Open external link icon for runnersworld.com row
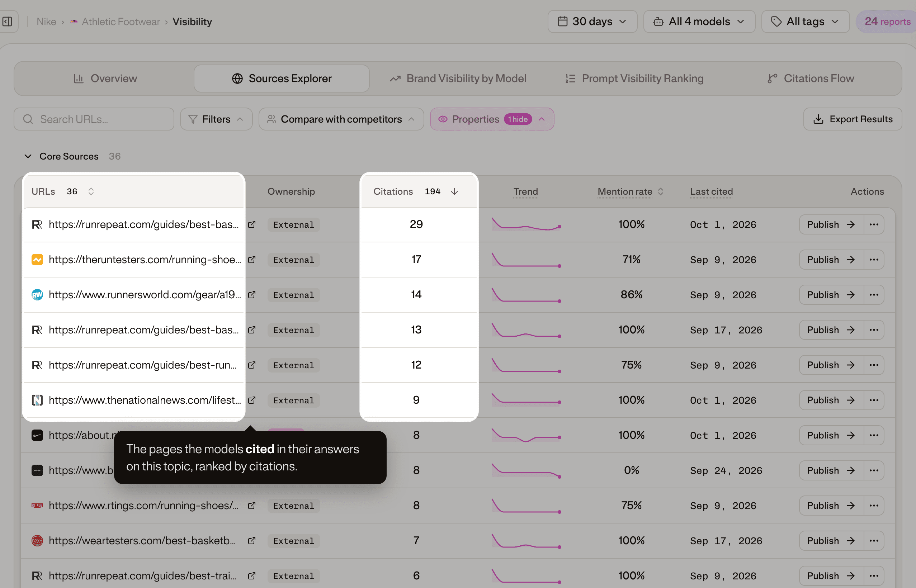The width and height of the screenshot is (916, 588). tap(252, 295)
